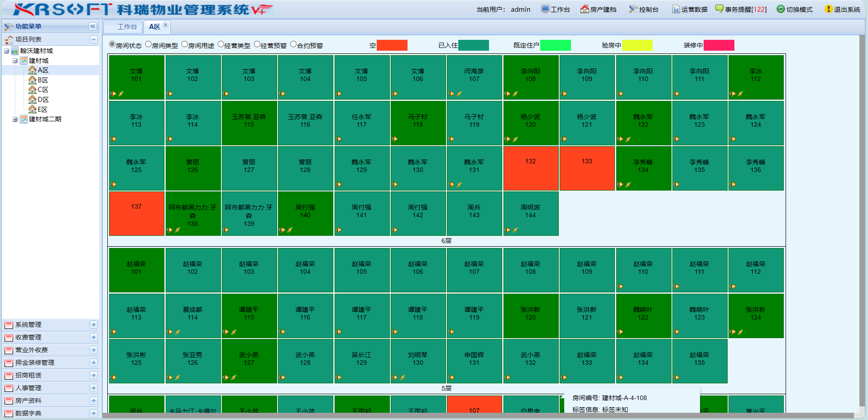Click house icon beside B区
Screen dimensions: 868x420
point(32,80)
